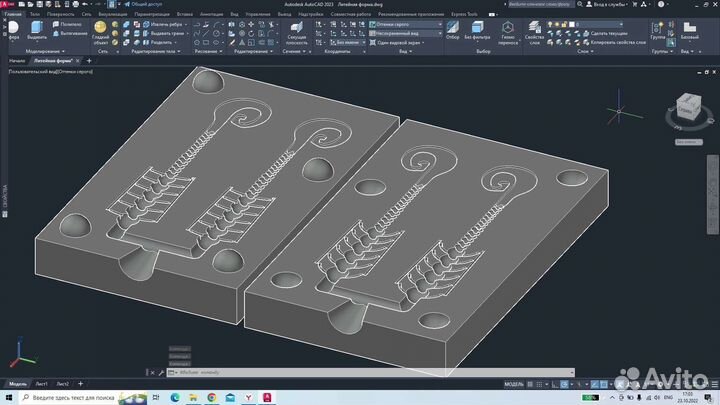This screenshot has width=720, height=405.
Task: Toggle current layer lock padlock icon
Action: pos(564,24)
